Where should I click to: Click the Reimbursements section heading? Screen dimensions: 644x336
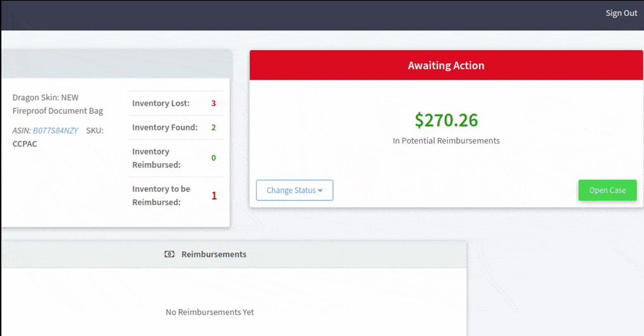pos(214,254)
